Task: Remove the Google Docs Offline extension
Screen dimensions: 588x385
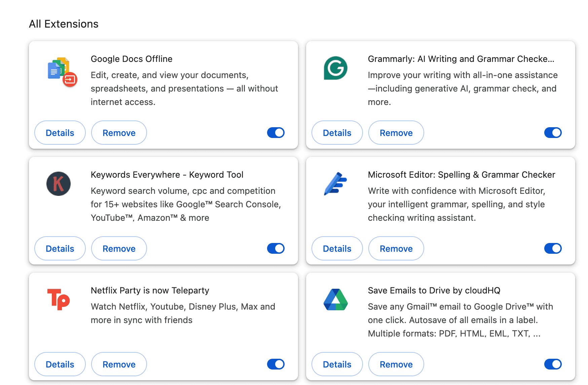Action: coord(119,133)
